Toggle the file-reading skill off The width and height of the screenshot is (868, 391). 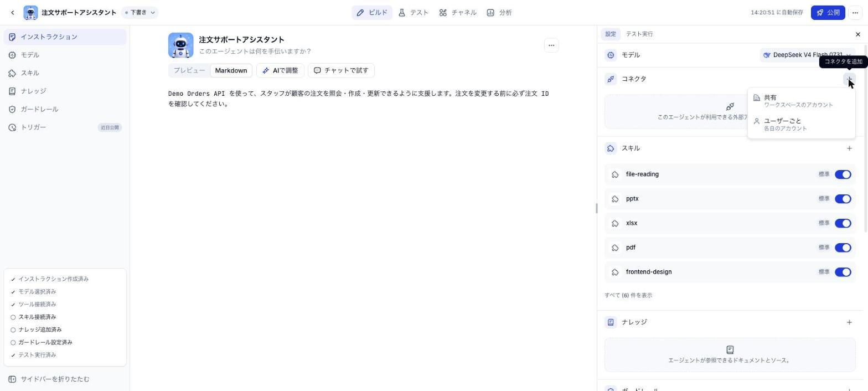click(x=843, y=174)
